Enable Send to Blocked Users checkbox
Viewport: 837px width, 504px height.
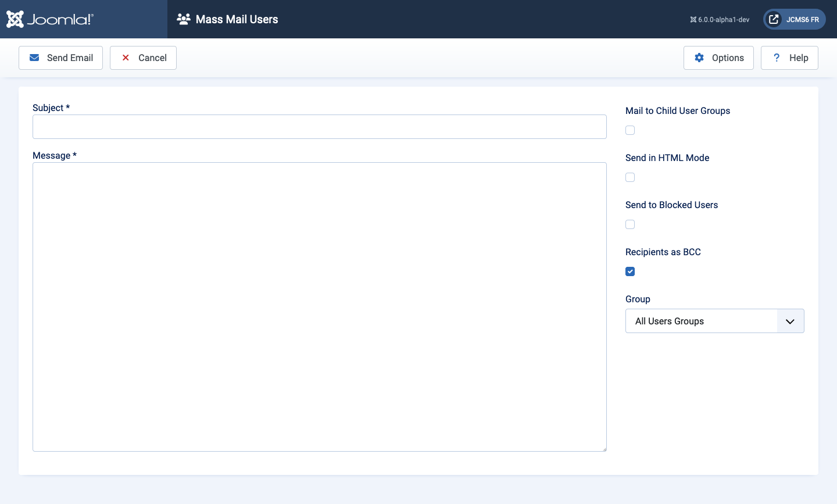pyautogui.click(x=630, y=224)
